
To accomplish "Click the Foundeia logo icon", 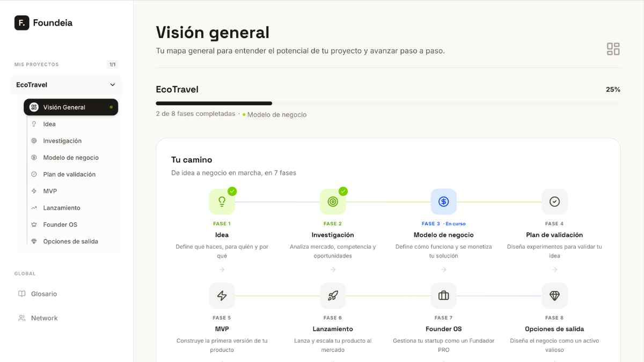I will coord(20,23).
